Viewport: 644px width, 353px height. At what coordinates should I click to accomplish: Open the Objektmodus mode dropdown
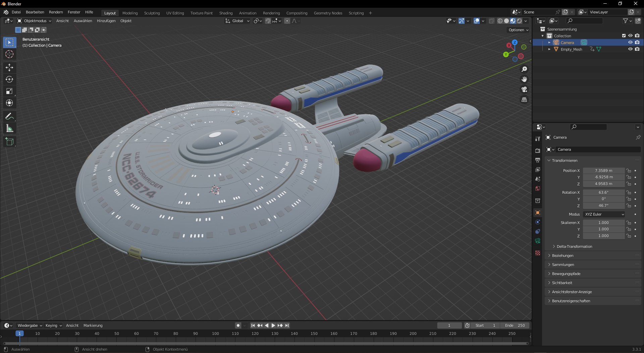[x=34, y=21]
